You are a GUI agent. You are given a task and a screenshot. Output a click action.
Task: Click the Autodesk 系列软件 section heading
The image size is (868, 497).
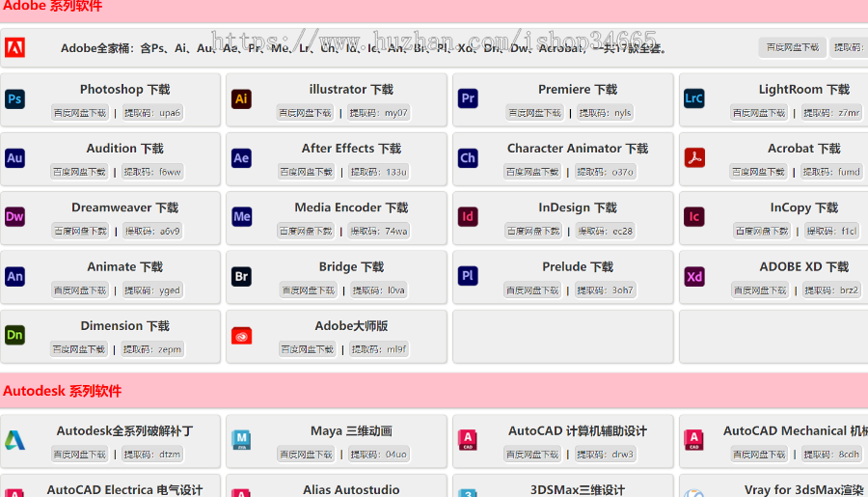pos(62,391)
